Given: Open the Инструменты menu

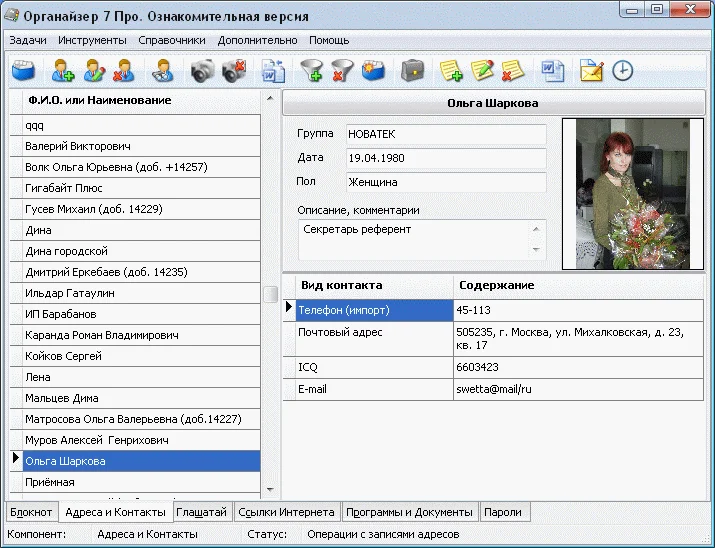Looking at the screenshot, I should [x=92, y=40].
